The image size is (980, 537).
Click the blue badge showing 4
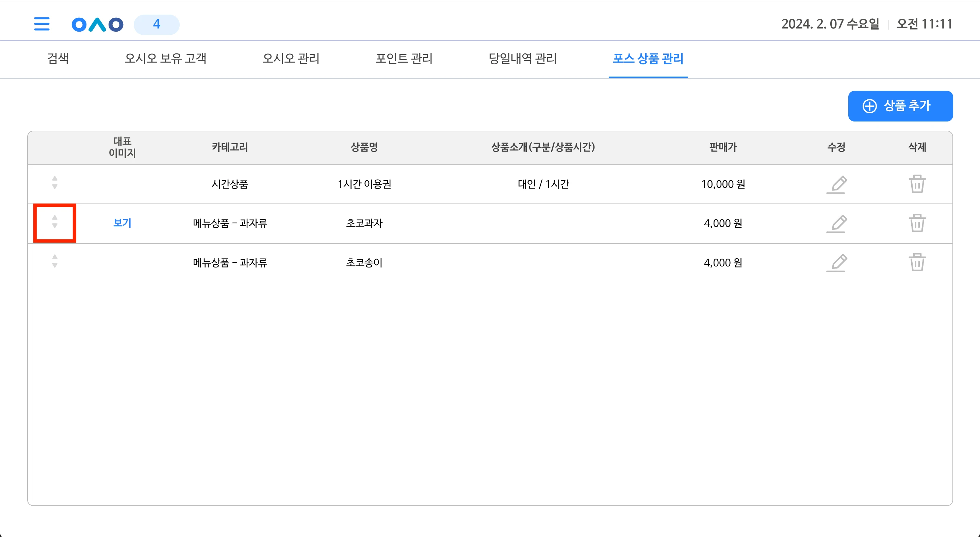157,25
